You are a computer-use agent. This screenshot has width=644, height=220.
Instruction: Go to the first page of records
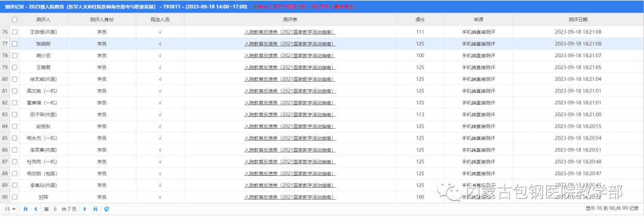(26, 209)
